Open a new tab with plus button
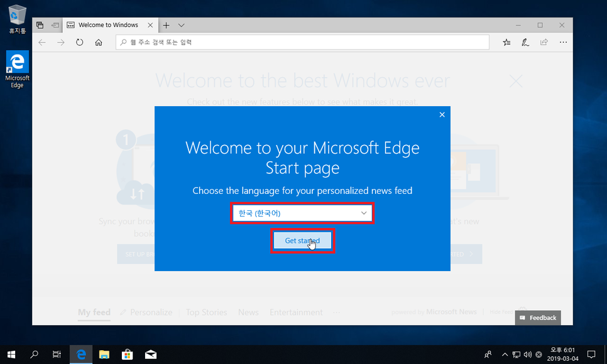 [x=166, y=25]
